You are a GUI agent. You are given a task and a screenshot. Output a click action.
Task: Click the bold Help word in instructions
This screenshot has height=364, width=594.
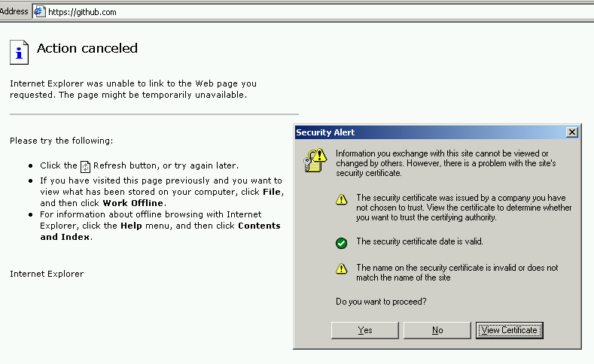(131, 226)
